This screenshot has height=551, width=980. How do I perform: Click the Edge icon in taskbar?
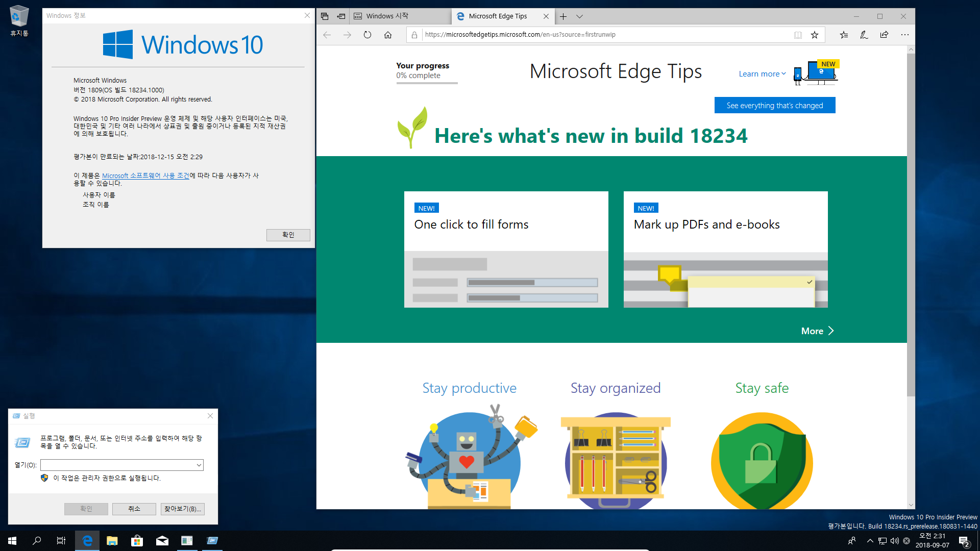coord(87,541)
